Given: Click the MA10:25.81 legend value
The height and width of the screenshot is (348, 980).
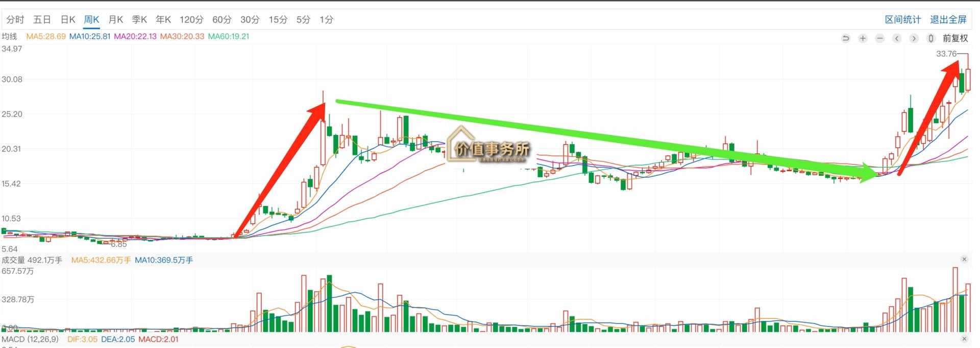Looking at the screenshot, I should point(90,36).
